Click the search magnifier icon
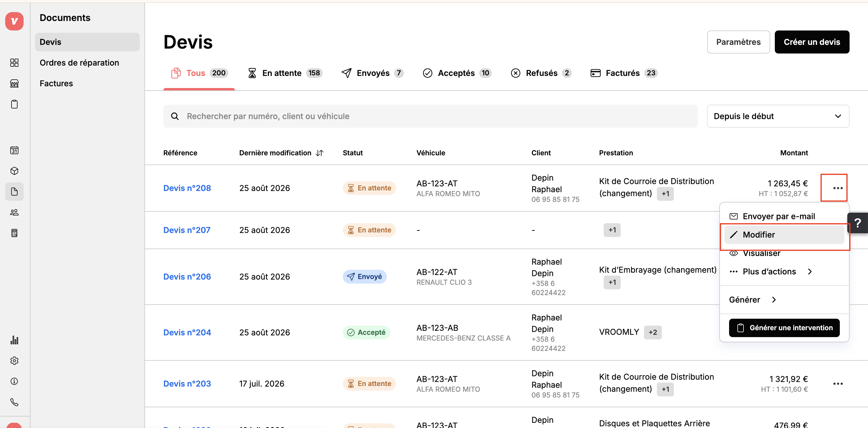 click(175, 116)
